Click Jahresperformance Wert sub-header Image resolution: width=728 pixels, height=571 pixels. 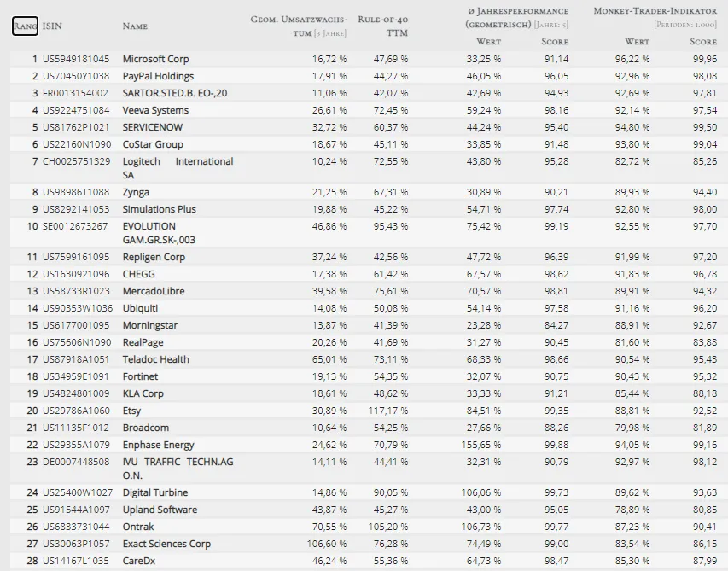488,41
